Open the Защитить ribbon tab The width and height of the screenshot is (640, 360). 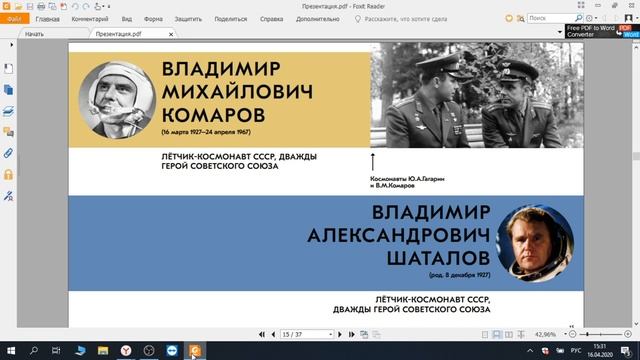coord(188,19)
